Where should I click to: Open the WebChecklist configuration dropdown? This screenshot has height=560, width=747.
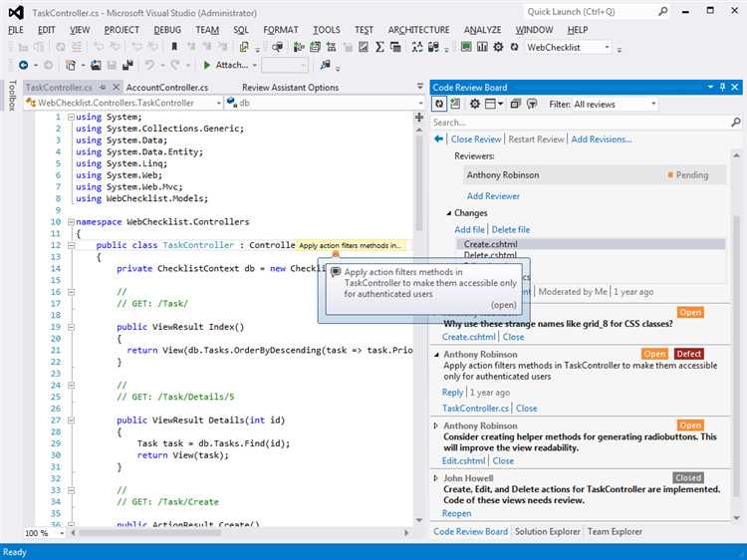(x=607, y=47)
